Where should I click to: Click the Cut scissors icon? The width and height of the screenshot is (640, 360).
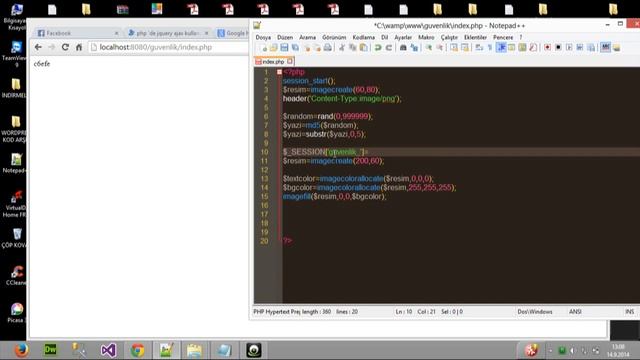pos(342,48)
